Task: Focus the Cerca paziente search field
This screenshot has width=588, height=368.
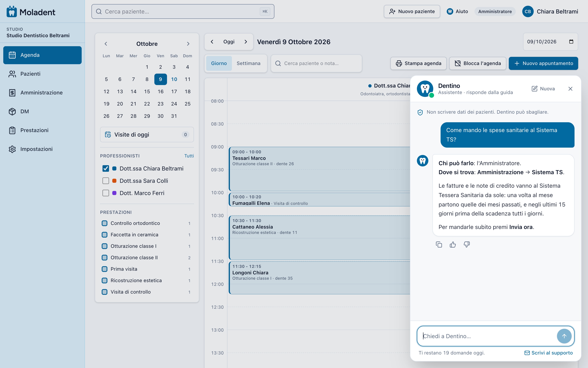Action: tap(183, 11)
